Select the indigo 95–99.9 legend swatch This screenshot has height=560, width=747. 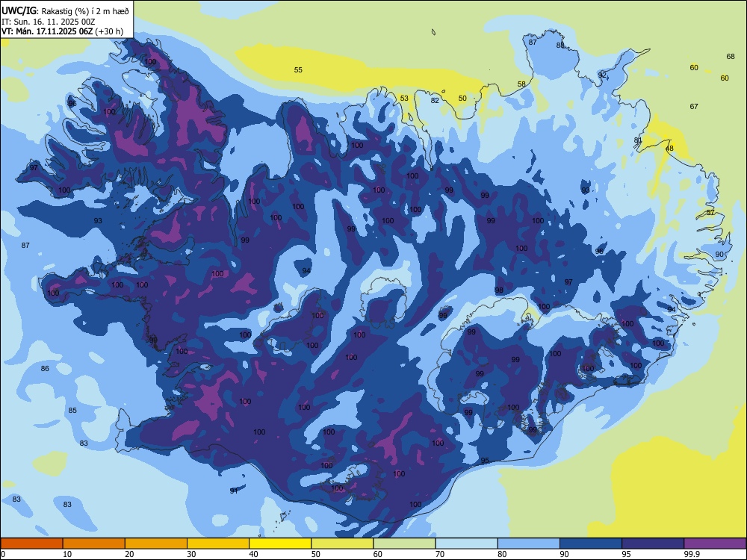pyautogui.click(x=653, y=544)
